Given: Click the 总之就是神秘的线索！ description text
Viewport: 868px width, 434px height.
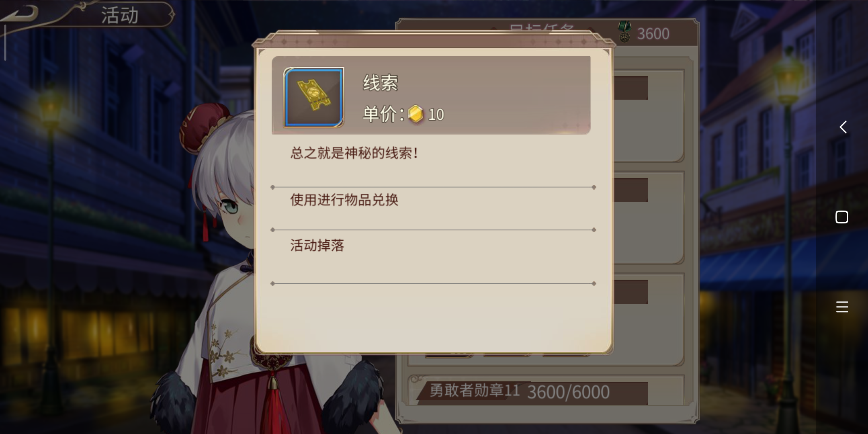Looking at the screenshot, I should 354,153.
